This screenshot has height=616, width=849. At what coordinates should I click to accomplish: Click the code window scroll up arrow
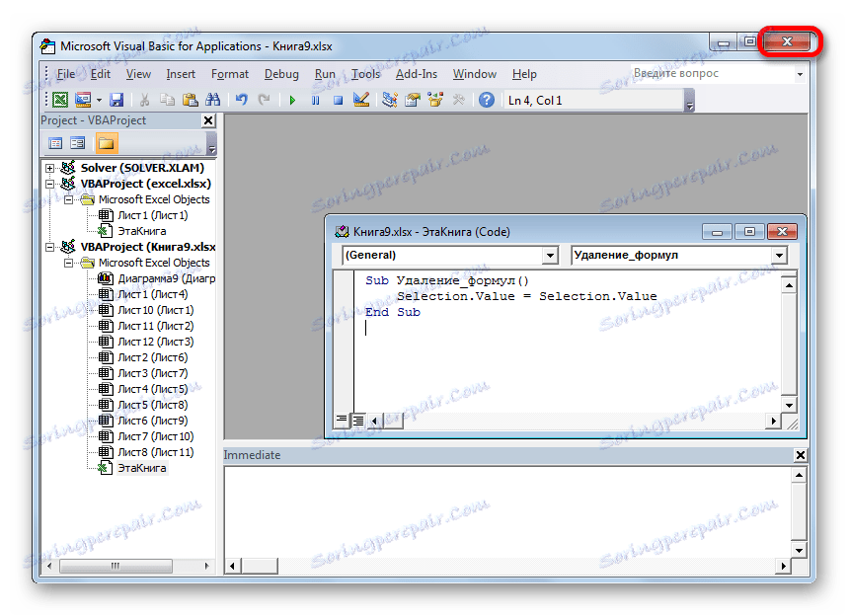point(789,285)
